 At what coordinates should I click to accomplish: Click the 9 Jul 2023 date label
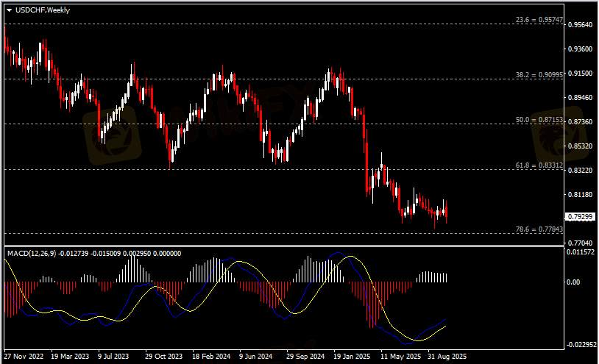pyautogui.click(x=113, y=357)
